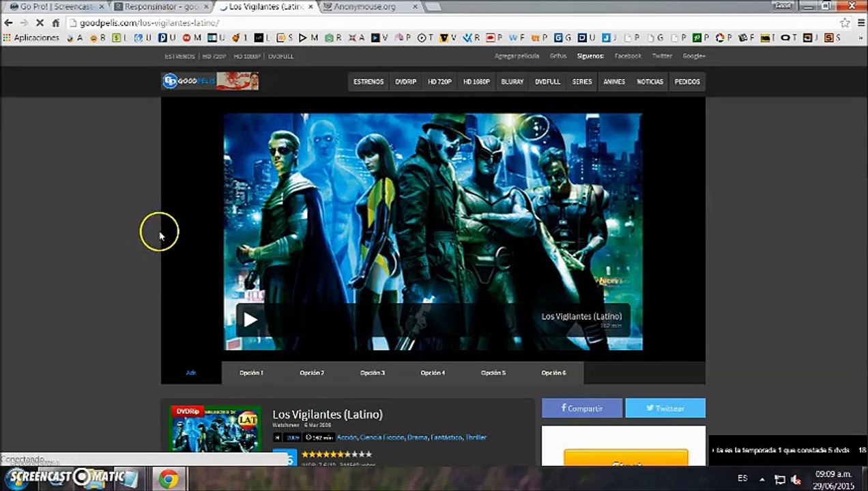Viewport: 868px width, 491px height.
Task: Open the Action Center flag icon
Action: coord(779,479)
